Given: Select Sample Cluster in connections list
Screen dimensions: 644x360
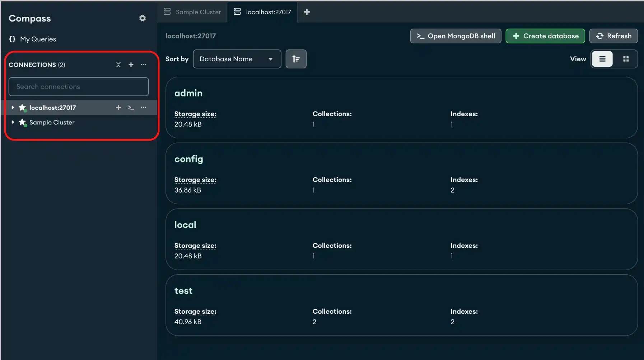Looking at the screenshot, I should pyautogui.click(x=52, y=122).
